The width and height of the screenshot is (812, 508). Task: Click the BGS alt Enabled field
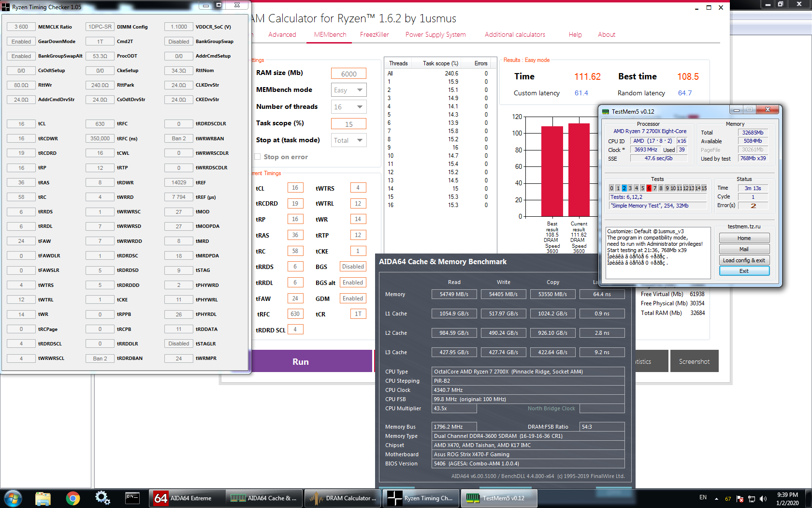353,283
